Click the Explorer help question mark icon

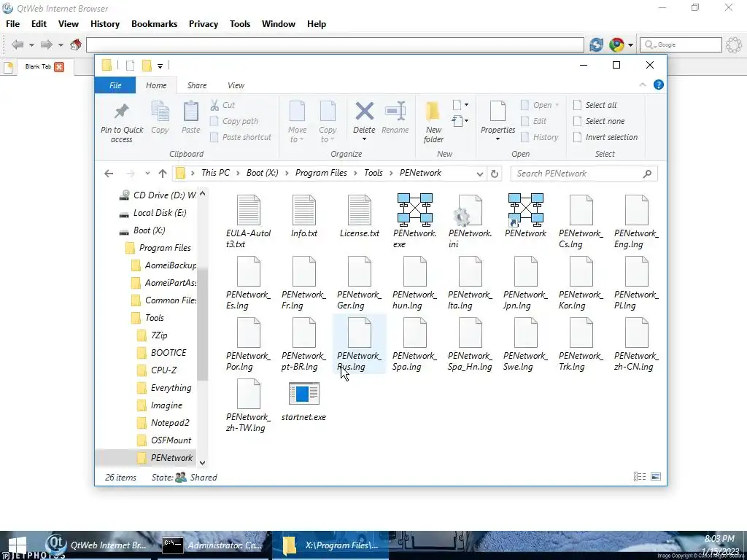659,85
